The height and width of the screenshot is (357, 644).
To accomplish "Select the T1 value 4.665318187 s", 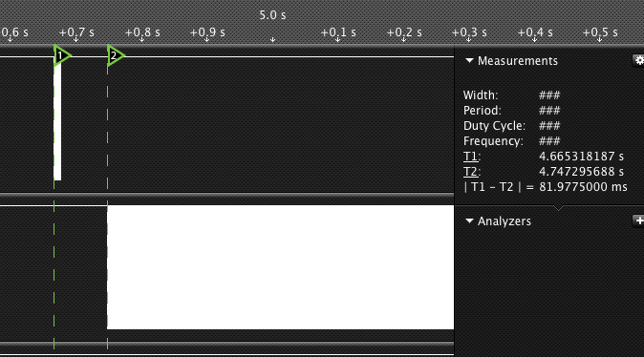I will coord(581,157).
